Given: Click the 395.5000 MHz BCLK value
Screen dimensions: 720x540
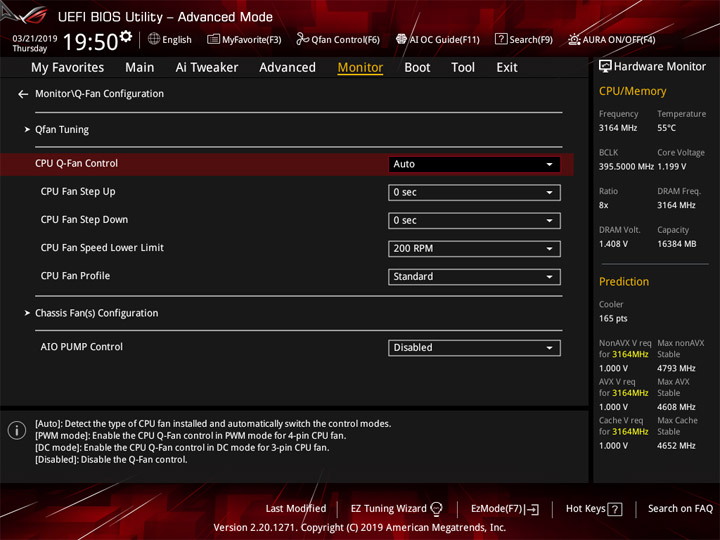Looking at the screenshot, I should pyautogui.click(x=626, y=167).
